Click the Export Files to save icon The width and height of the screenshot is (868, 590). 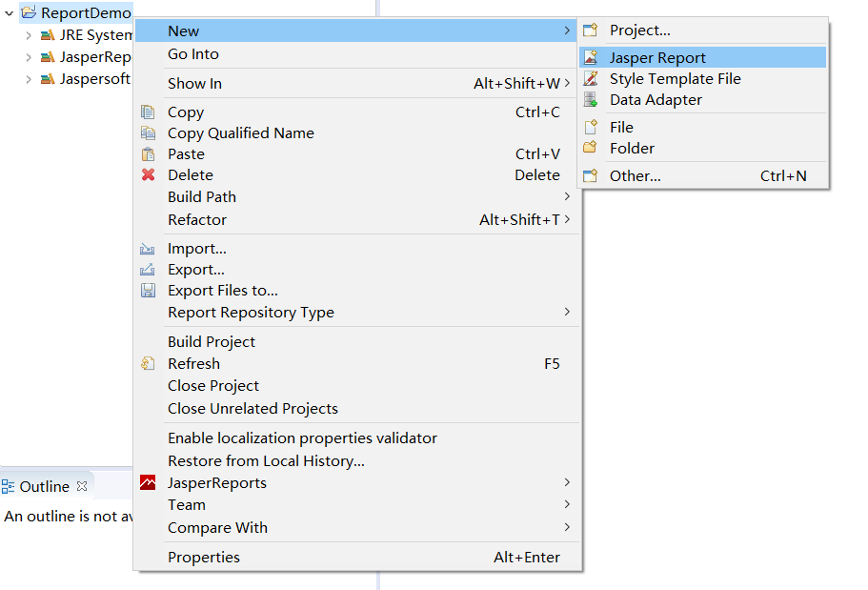tap(148, 291)
